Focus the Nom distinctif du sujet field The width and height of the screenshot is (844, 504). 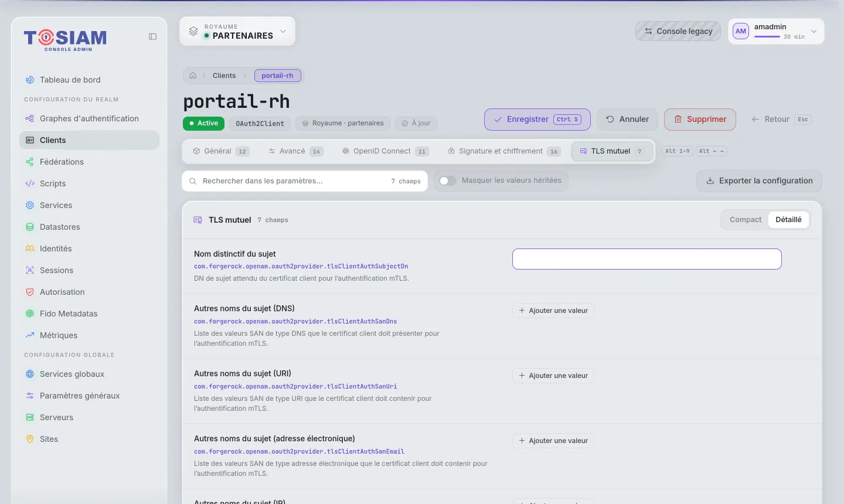click(x=647, y=259)
